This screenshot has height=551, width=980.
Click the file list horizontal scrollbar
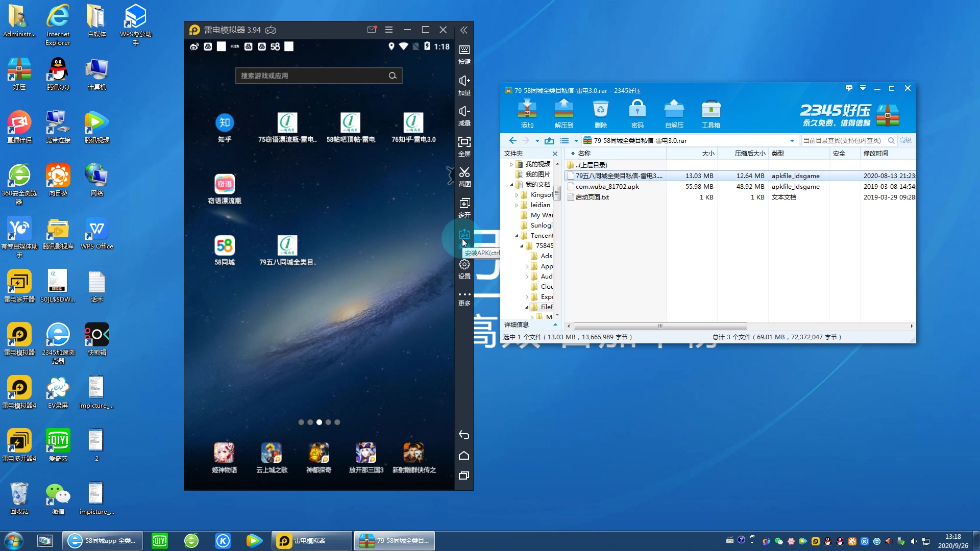pos(659,326)
